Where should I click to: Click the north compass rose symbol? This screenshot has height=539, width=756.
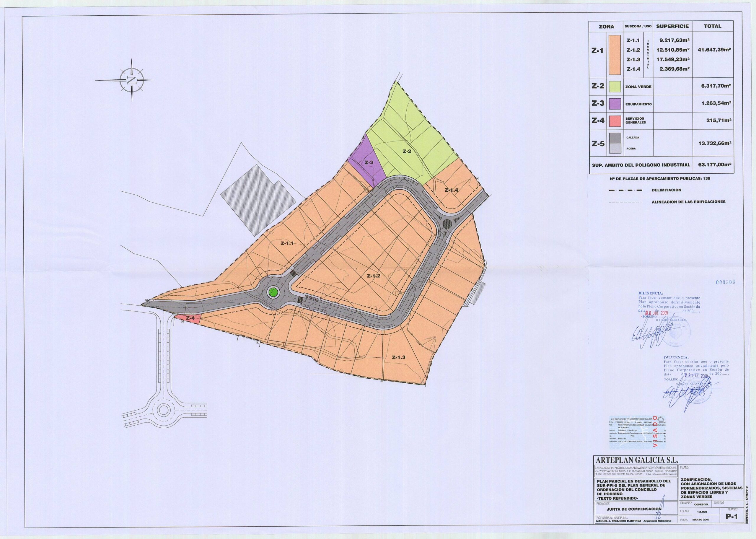[132, 80]
